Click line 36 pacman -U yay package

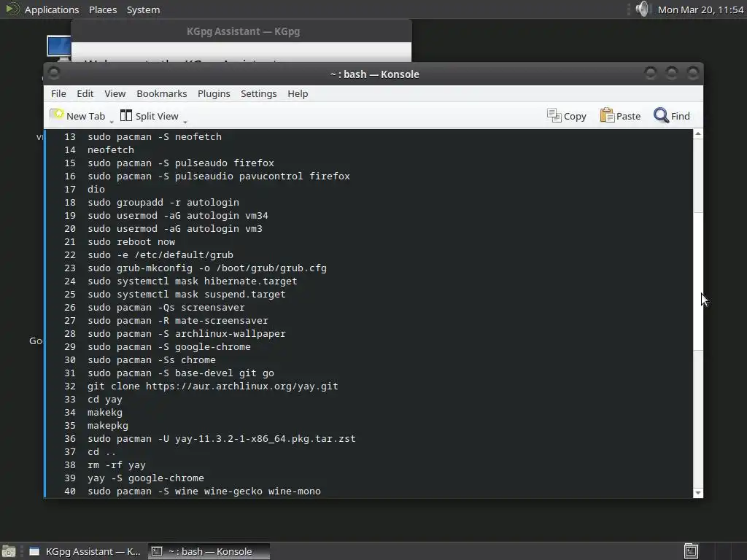click(222, 439)
